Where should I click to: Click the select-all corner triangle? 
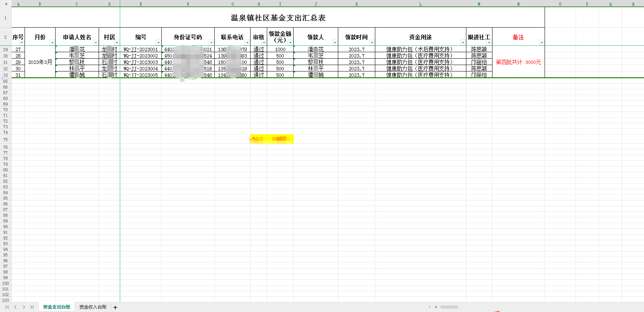[x=6, y=4]
